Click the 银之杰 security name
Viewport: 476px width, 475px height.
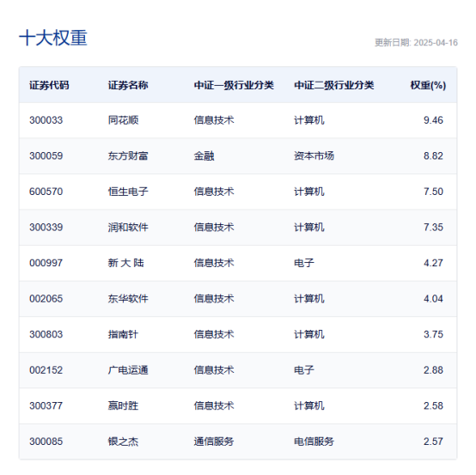(123, 442)
